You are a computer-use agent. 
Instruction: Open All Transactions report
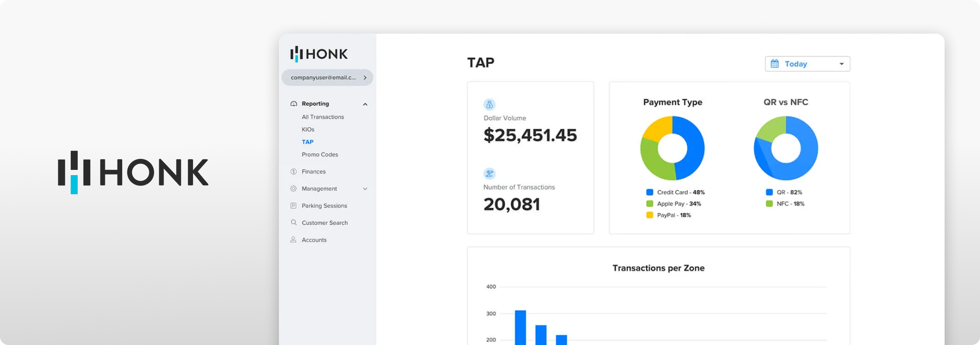tap(323, 117)
